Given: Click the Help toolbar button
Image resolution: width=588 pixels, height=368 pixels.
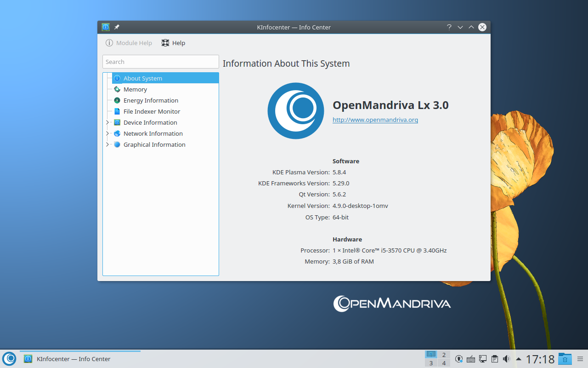Looking at the screenshot, I should (x=173, y=43).
